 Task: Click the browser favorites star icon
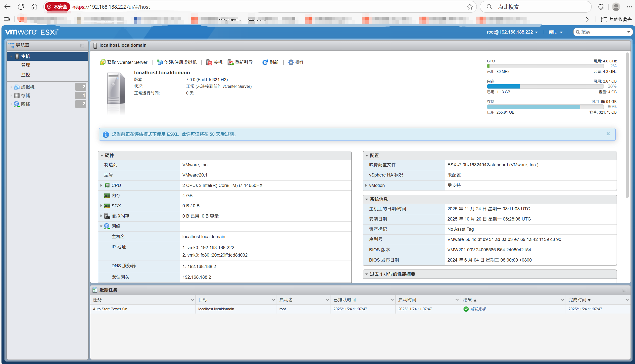click(470, 7)
